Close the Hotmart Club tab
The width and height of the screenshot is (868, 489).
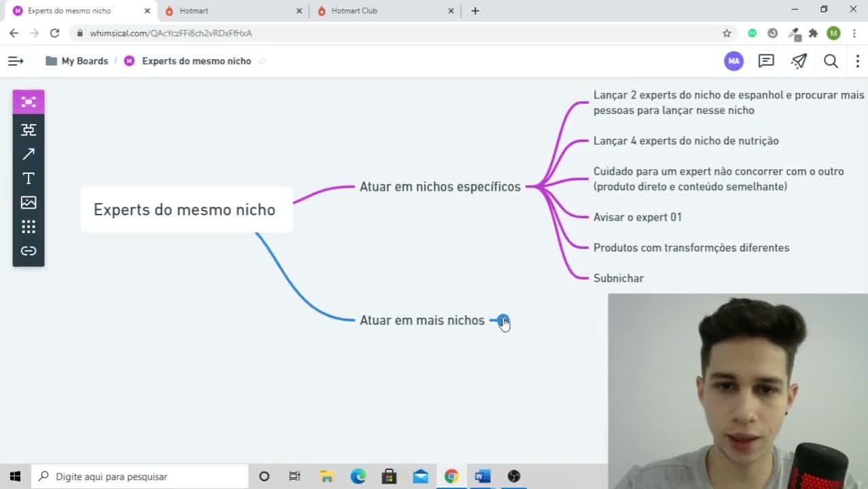(451, 11)
